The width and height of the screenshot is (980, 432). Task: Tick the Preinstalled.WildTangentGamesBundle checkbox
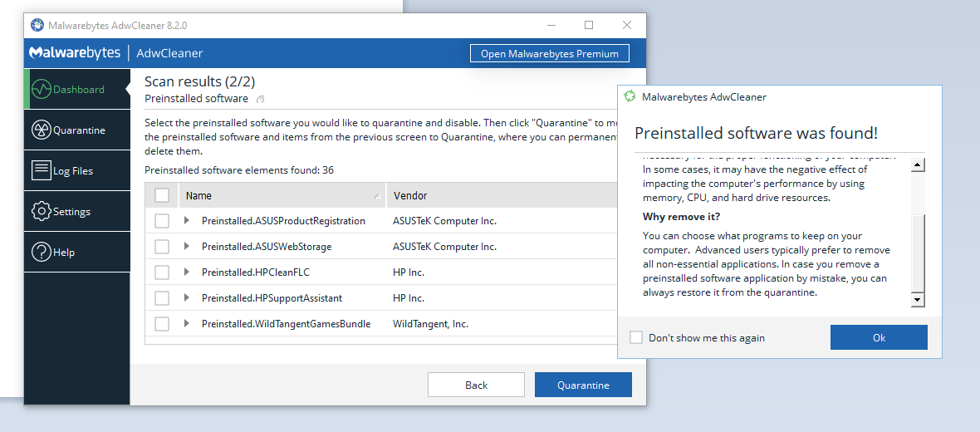click(x=162, y=323)
